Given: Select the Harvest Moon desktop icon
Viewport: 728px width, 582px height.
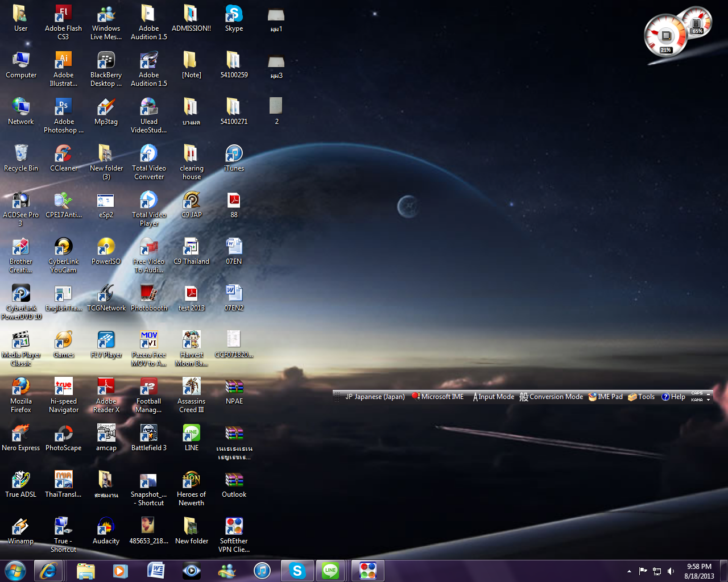Looking at the screenshot, I should click(191, 348).
